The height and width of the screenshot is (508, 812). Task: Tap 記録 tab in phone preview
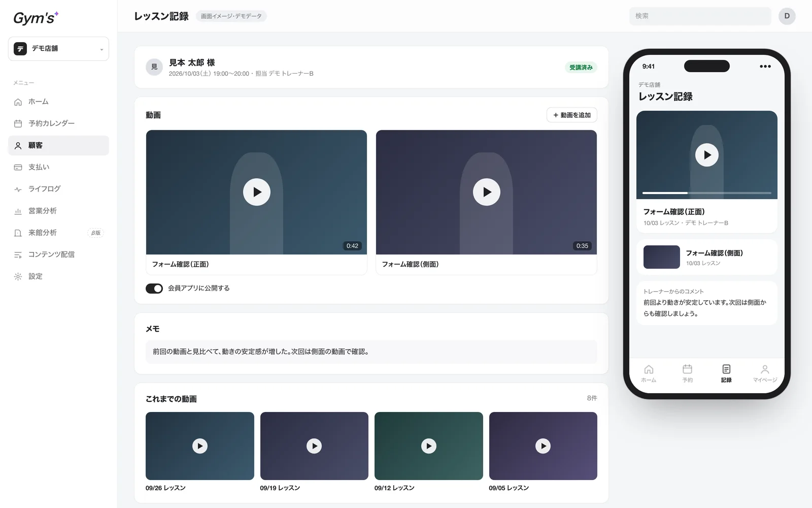[x=726, y=373]
